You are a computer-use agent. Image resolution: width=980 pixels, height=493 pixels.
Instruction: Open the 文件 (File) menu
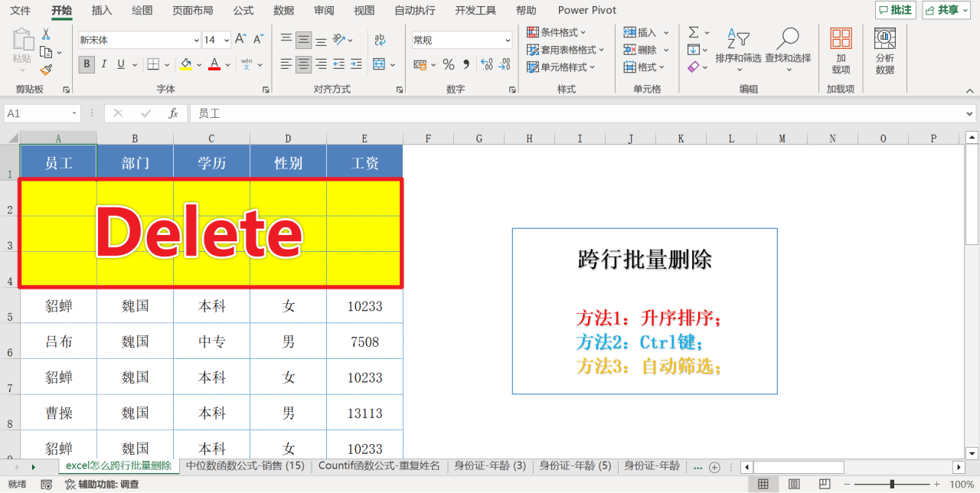pos(21,10)
